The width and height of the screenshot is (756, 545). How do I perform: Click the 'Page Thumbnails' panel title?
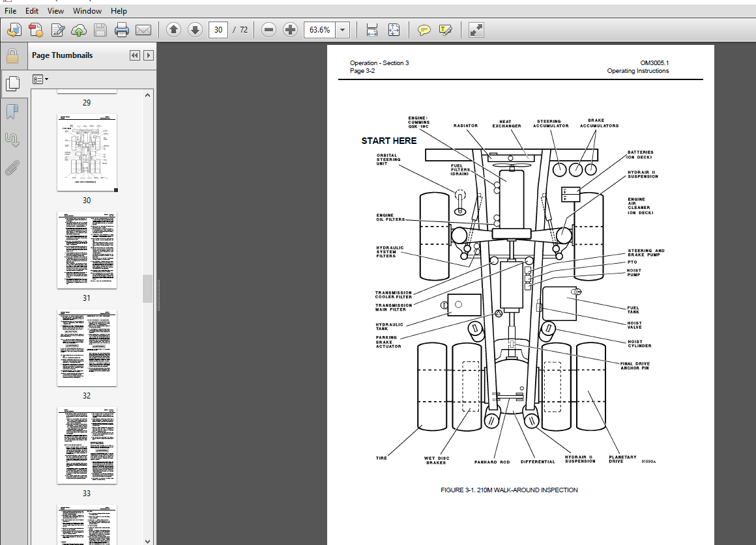coord(62,55)
